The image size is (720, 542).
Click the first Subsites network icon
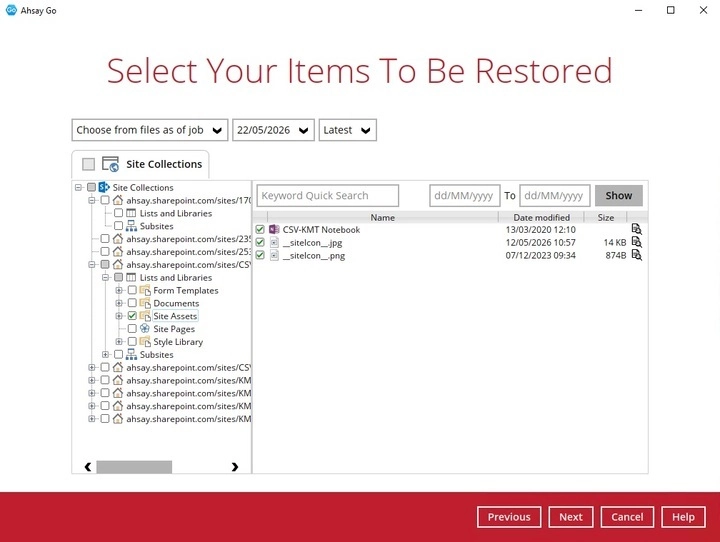coord(131,226)
